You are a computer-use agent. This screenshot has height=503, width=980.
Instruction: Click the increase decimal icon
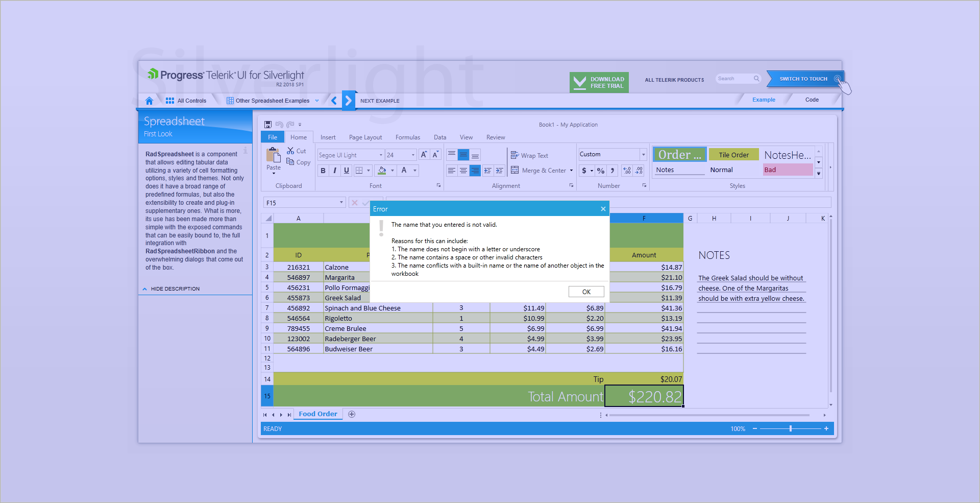(627, 171)
